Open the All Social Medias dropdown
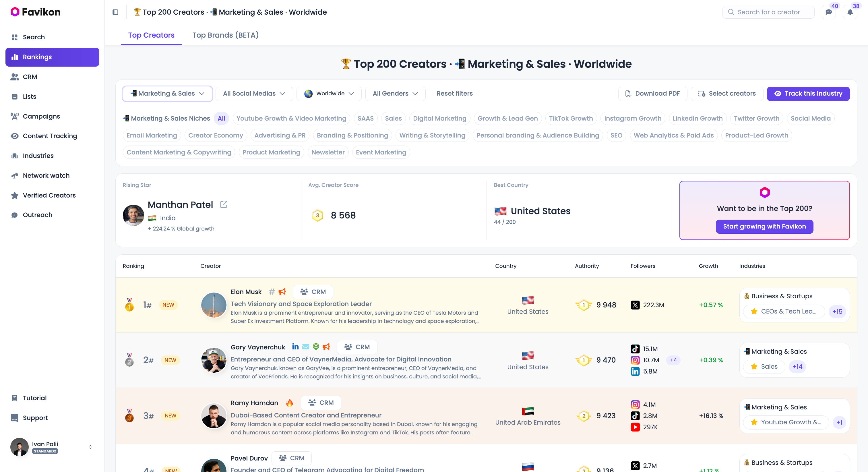868x472 pixels. [254, 93]
